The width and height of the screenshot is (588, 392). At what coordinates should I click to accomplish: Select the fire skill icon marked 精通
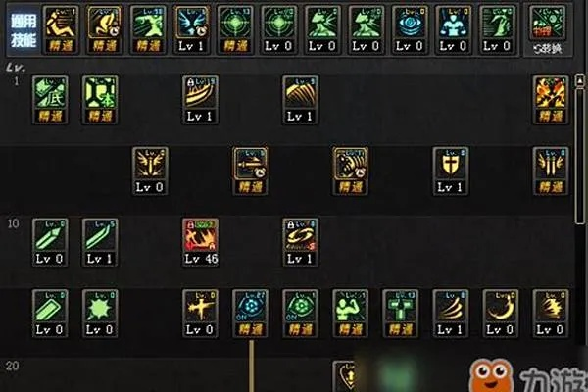pos(551,100)
